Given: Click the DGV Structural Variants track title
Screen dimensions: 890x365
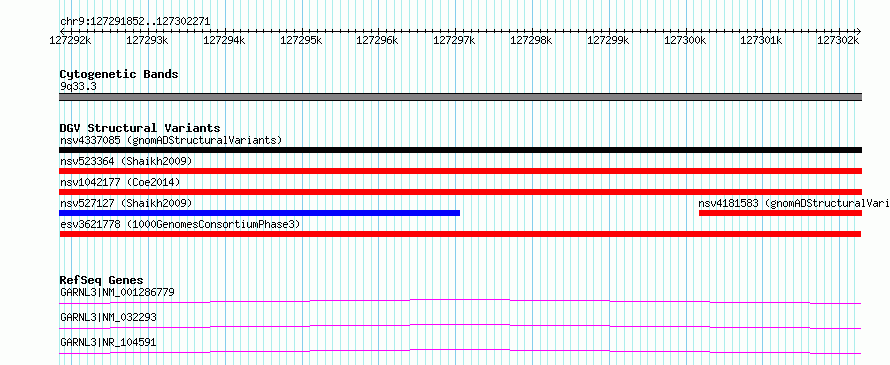Looking at the screenshot, I should 140,128.
